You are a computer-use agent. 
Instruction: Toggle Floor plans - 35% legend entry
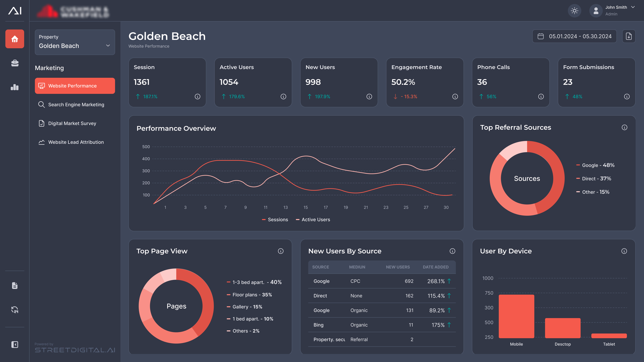(249, 295)
